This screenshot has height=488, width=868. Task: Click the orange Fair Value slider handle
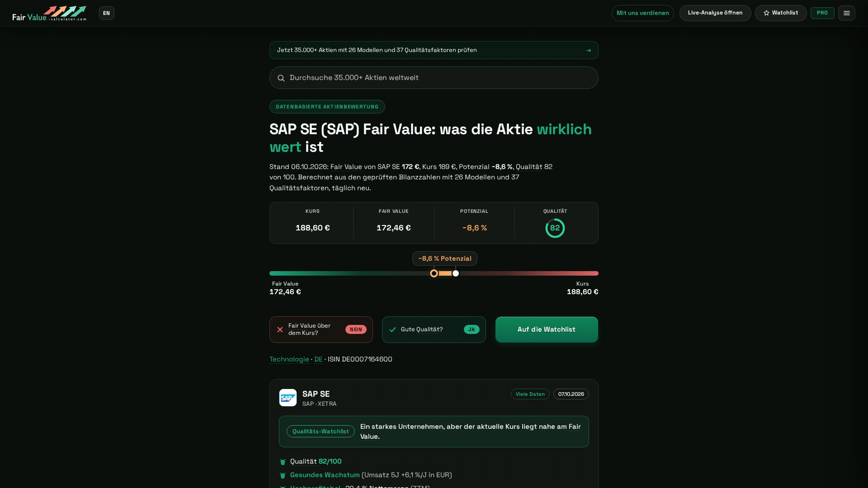[x=434, y=273]
